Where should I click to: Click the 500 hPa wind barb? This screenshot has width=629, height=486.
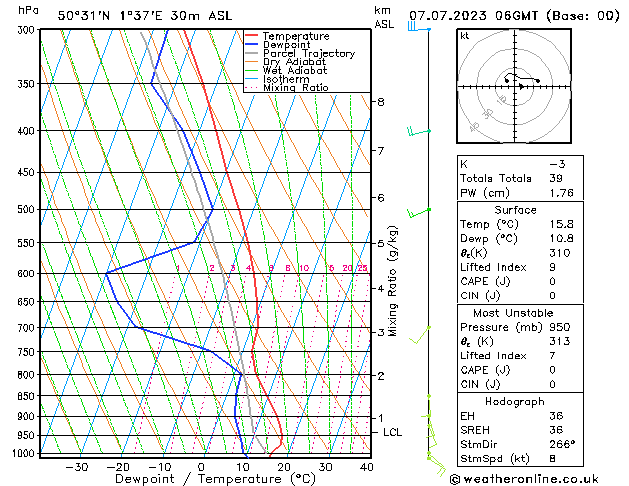coord(419,213)
